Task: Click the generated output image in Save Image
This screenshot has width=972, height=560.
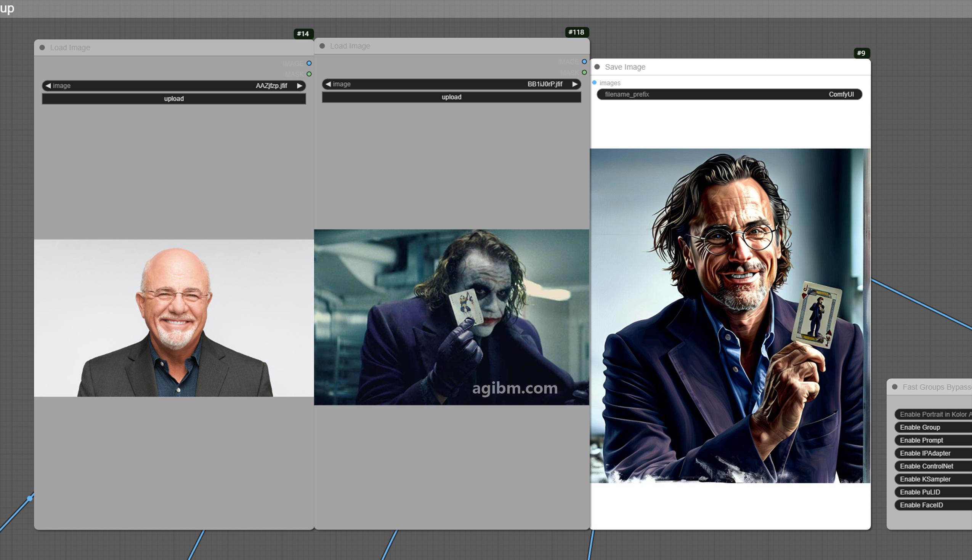Action: (730, 316)
